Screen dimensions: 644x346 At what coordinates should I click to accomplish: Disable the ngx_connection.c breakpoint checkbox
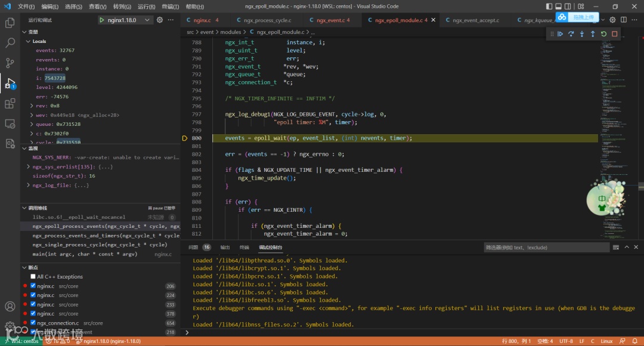pos(33,323)
